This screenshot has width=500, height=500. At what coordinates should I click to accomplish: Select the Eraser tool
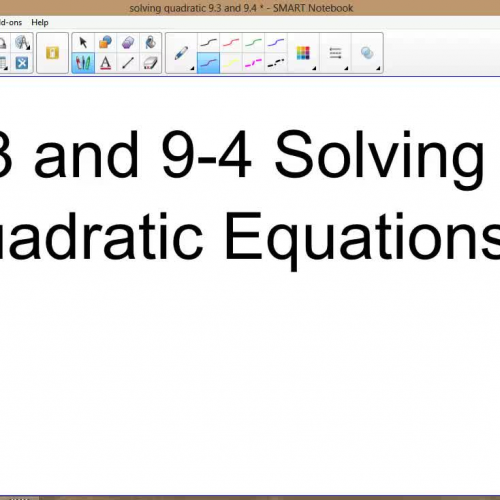click(150, 63)
